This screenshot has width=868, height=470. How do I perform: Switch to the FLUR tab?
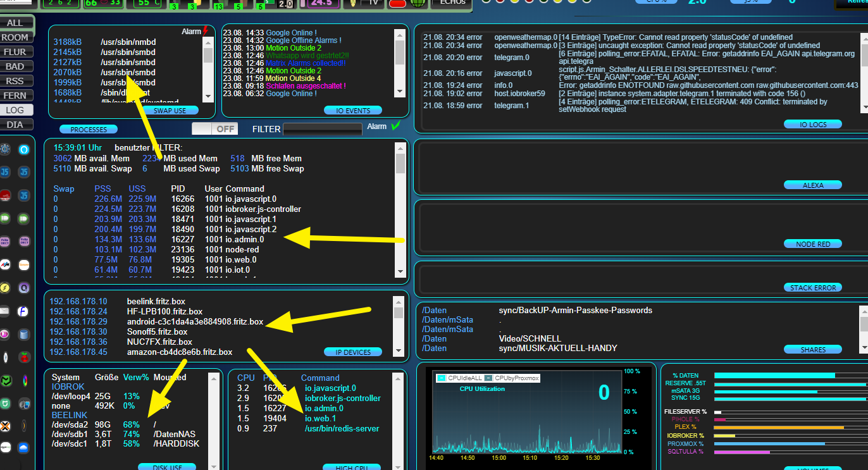coord(15,52)
